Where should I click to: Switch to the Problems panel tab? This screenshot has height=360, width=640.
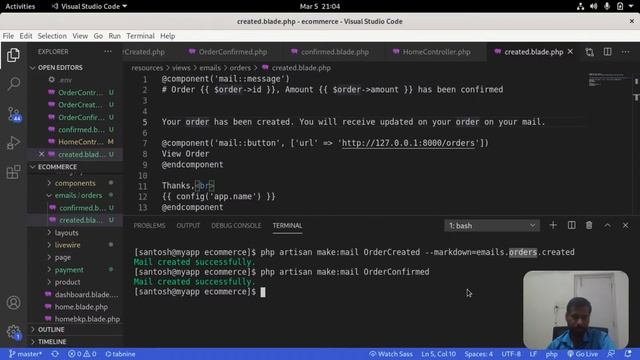149,225
